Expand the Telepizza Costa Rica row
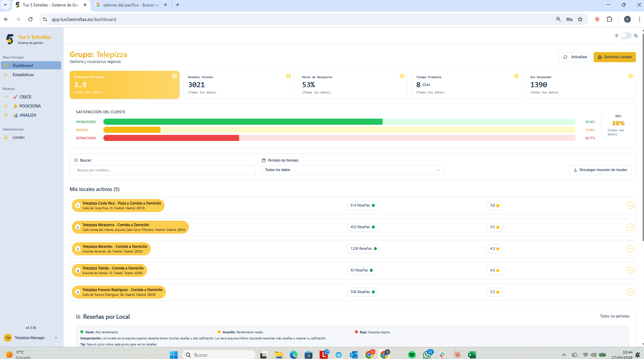This screenshot has height=359, width=644. click(x=630, y=205)
